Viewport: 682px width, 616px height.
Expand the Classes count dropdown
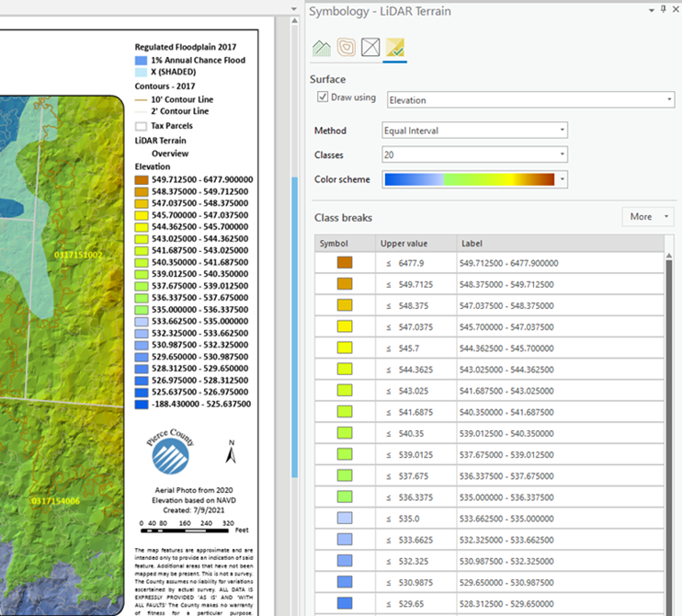tap(474, 154)
